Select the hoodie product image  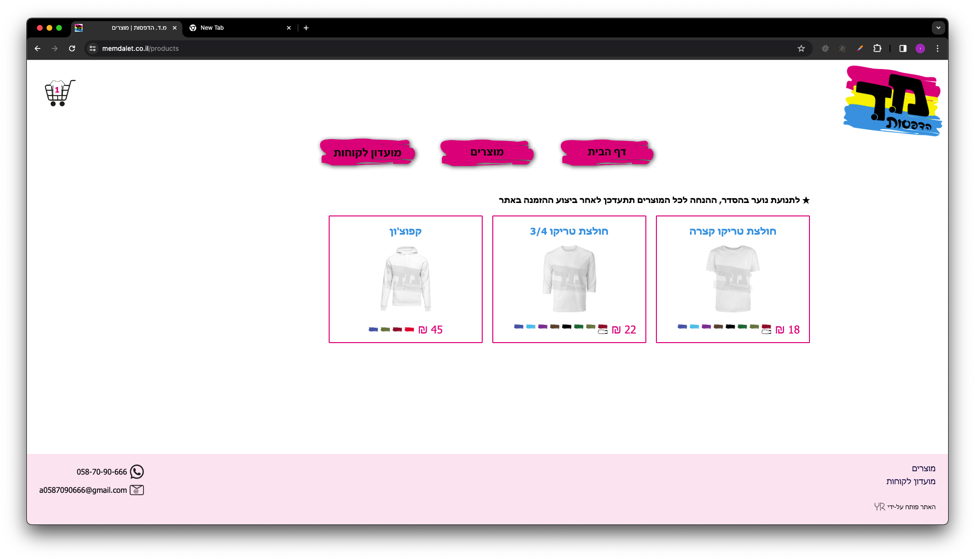click(406, 279)
